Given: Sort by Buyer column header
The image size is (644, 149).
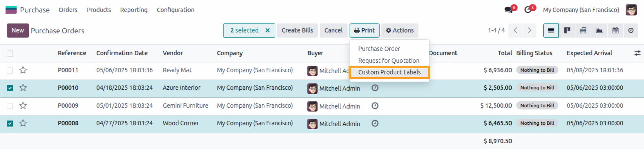Looking at the screenshot, I should [x=315, y=53].
